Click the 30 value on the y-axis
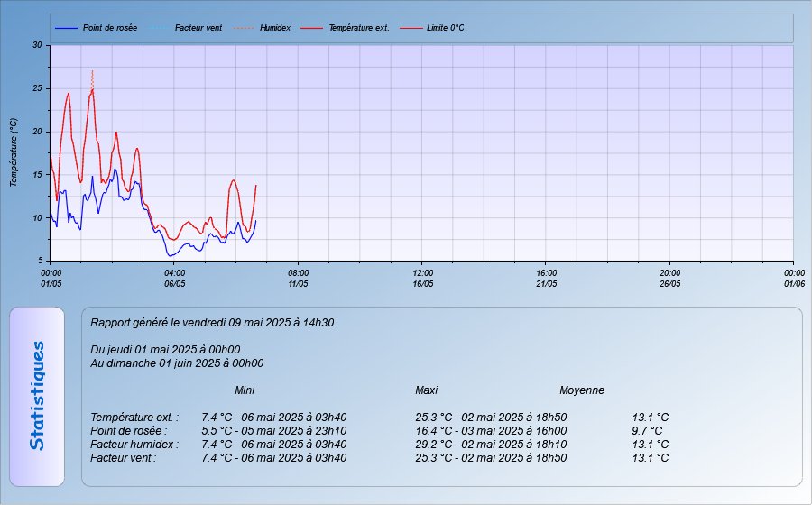Image resolution: width=812 pixels, height=505 pixels. [x=37, y=45]
